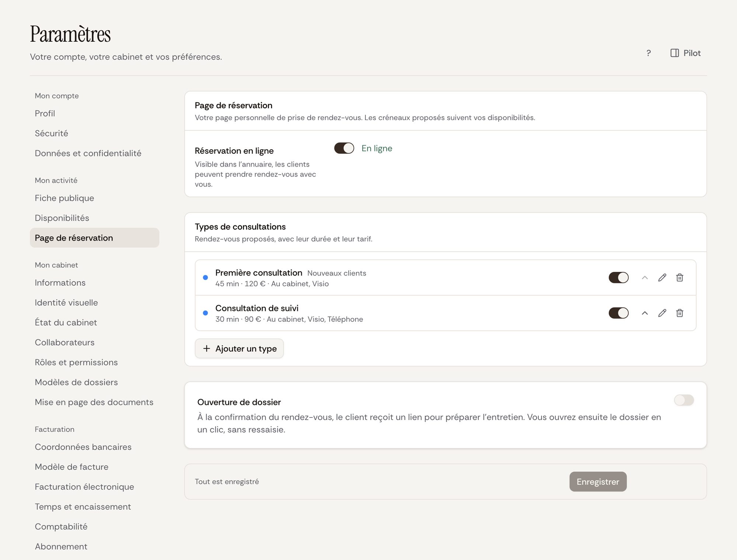This screenshot has width=737, height=560.
Task: Go to Sécurité settings
Action: pos(95,133)
